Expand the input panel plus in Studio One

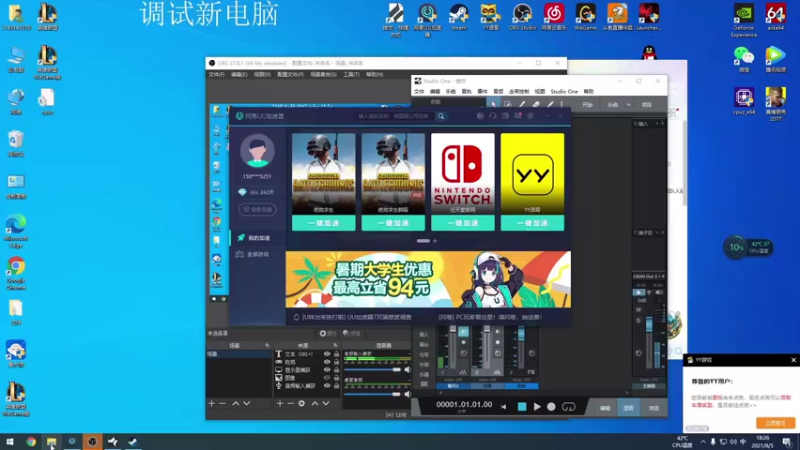click(x=662, y=123)
